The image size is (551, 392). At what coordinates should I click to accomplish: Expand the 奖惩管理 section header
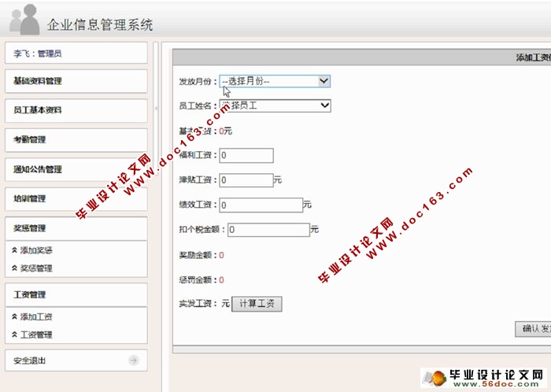coord(76,228)
